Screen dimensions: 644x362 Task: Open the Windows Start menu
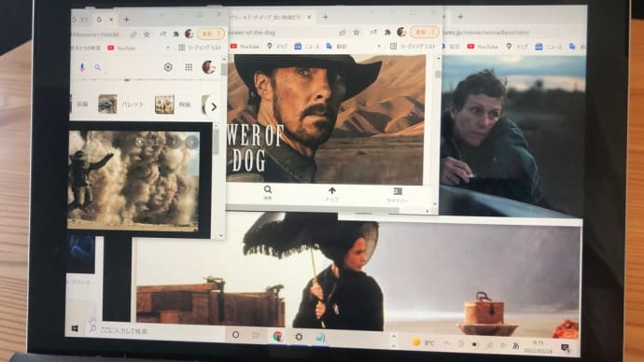[75, 328]
